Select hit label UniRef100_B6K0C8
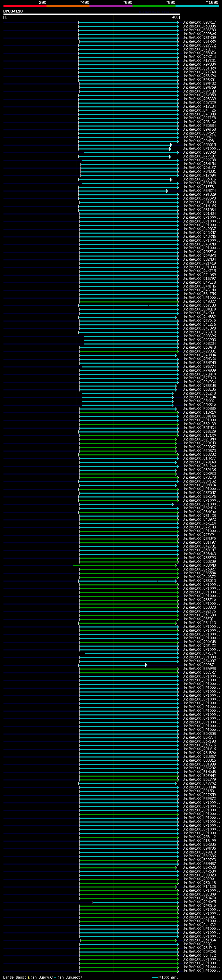The image size is (222, 980). pos(199,868)
